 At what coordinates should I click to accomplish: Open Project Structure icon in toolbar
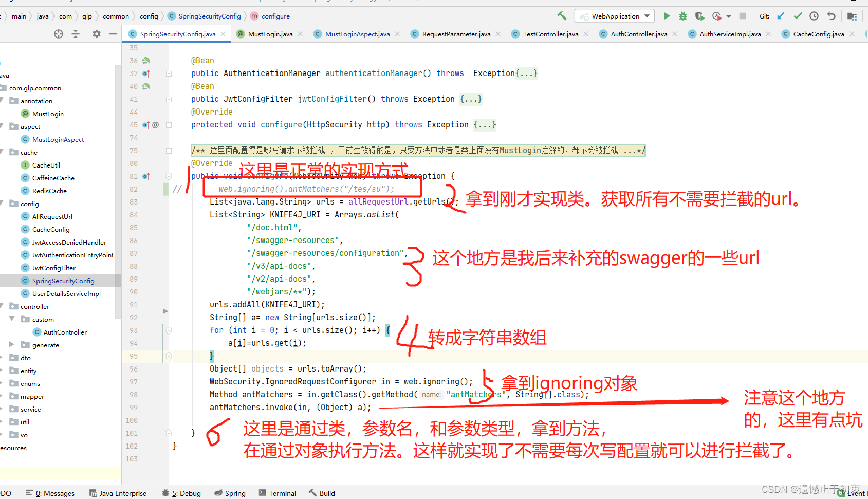coord(852,16)
